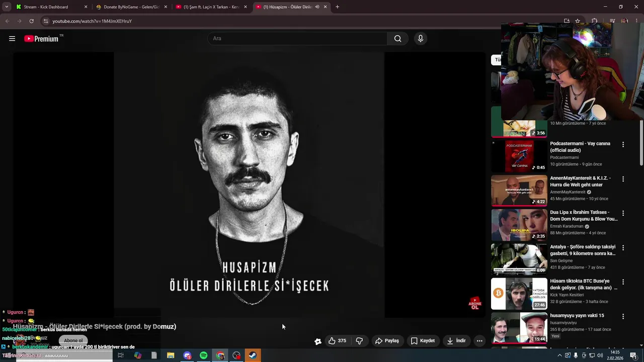This screenshot has width=644, height=362.
Task: Open options menu for Antalya video
Action: 623,248
